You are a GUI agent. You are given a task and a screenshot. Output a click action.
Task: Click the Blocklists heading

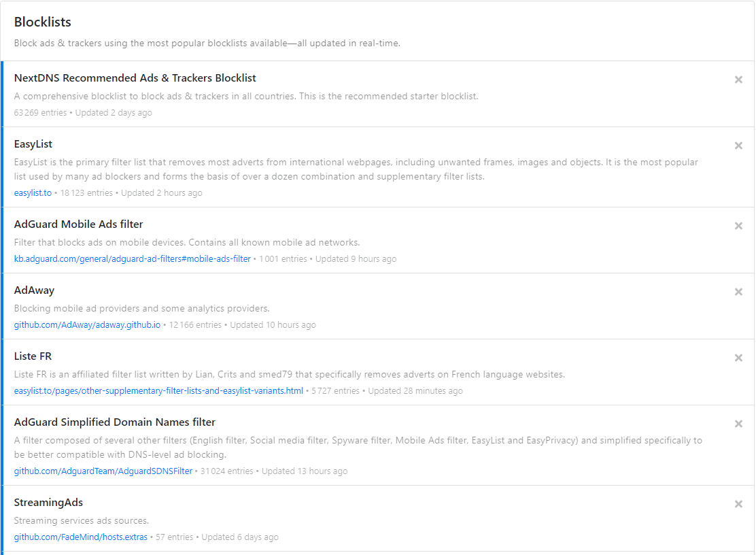pyautogui.click(x=42, y=22)
